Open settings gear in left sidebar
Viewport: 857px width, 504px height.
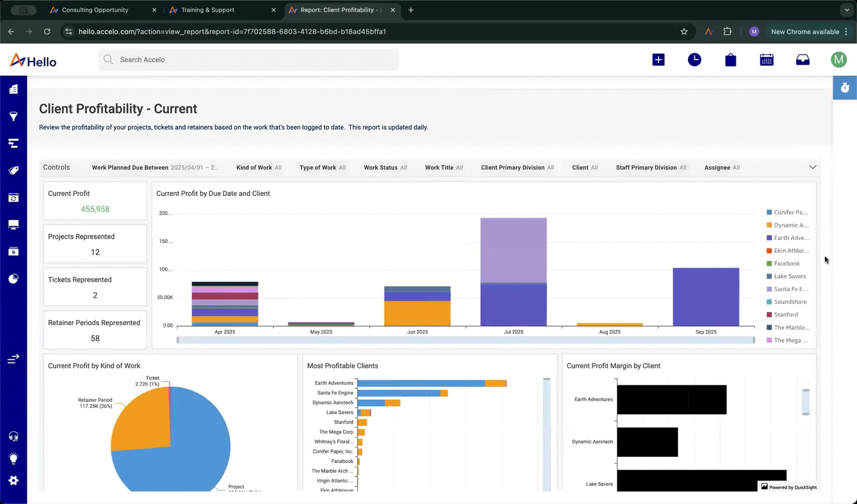tap(13, 480)
